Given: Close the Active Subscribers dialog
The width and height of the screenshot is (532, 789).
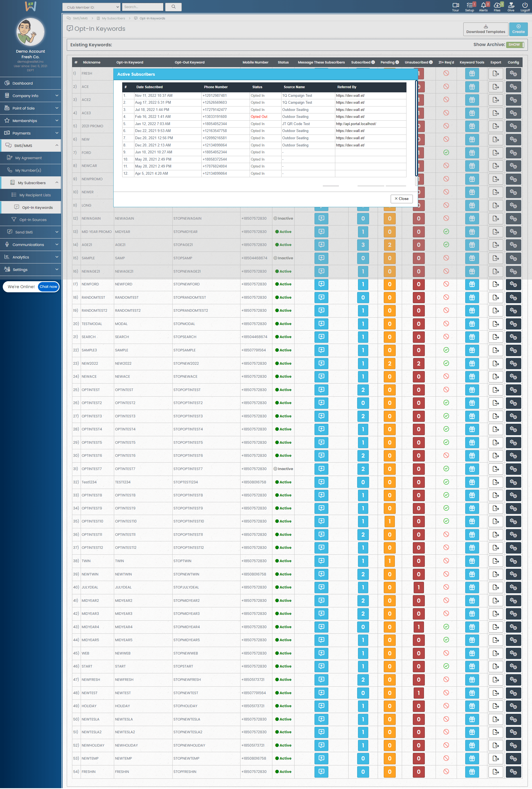Looking at the screenshot, I should 401,199.
